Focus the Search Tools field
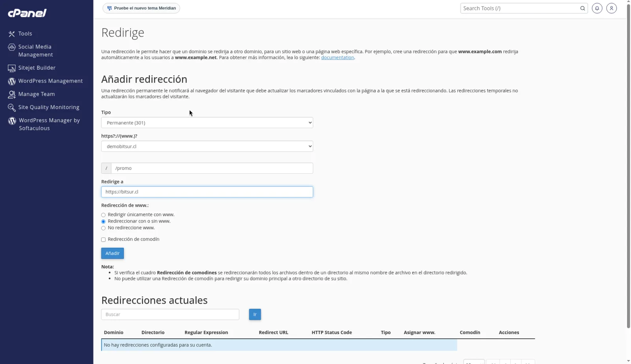Viewport: 631px width, 364px height. click(520, 8)
